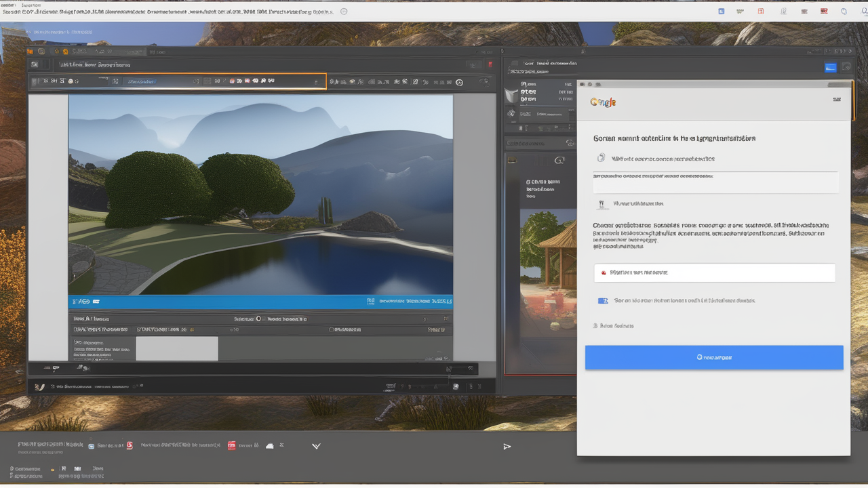
Task: Click the gray text box under the dialog heading
Action: [x=715, y=182]
